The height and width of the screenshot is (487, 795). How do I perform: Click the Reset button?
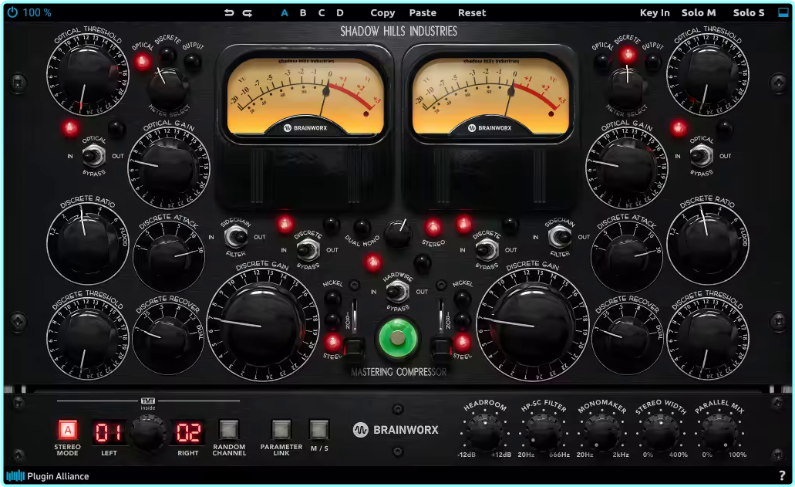click(x=472, y=13)
